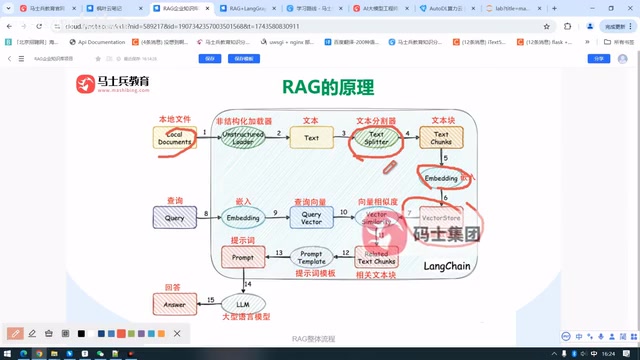640x360 pixels.
Task: Pick the green color swatch
Action: pyautogui.click(x=131, y=333)
